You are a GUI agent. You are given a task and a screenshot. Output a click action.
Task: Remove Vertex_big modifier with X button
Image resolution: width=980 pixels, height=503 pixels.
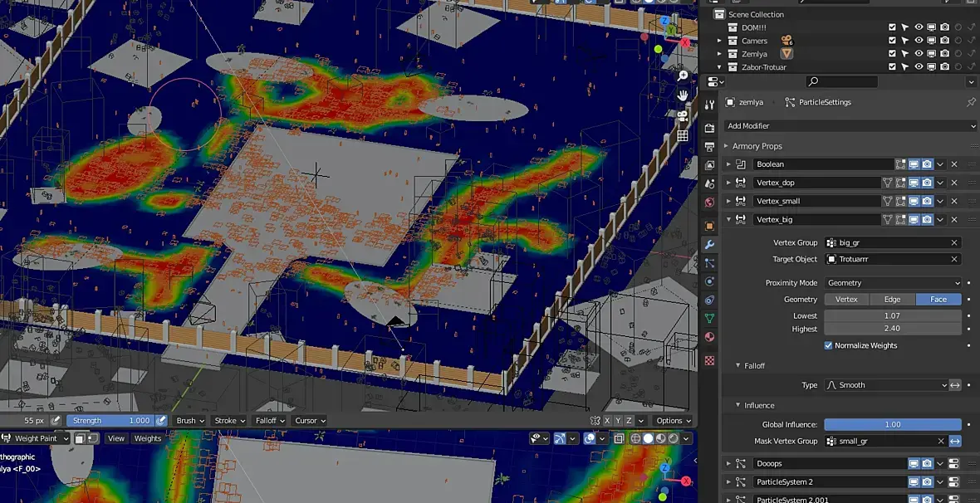point(954,219)
